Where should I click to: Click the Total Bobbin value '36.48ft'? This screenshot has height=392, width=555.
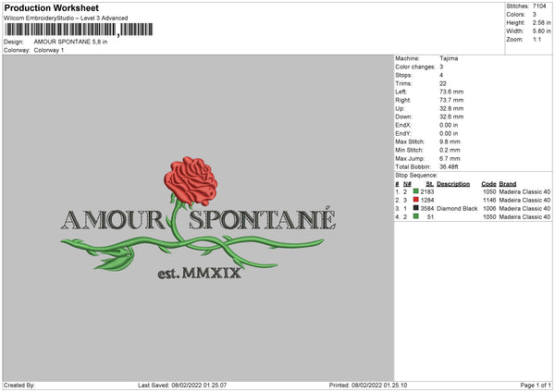click(449, 167)
